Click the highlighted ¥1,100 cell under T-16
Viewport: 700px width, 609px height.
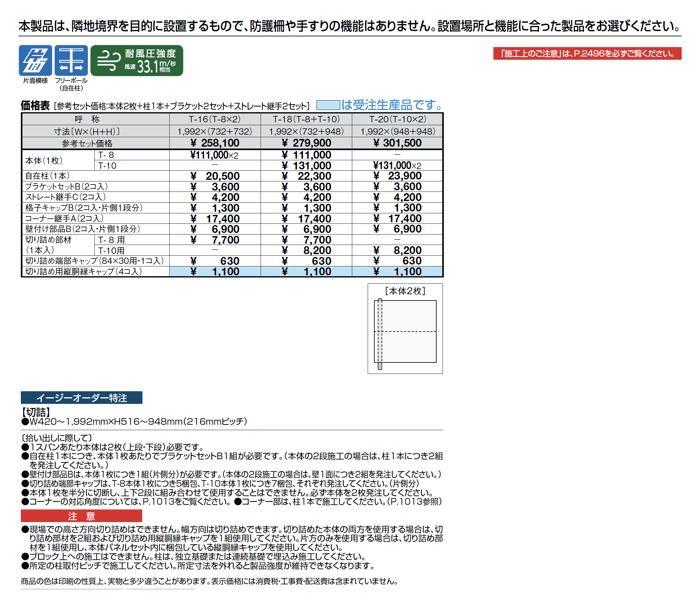(x=215, y=271)
